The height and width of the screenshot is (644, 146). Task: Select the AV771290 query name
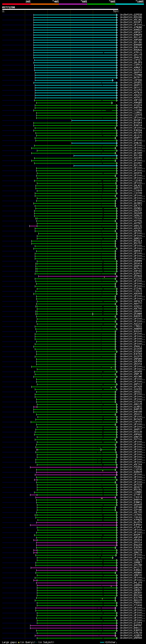8,8
